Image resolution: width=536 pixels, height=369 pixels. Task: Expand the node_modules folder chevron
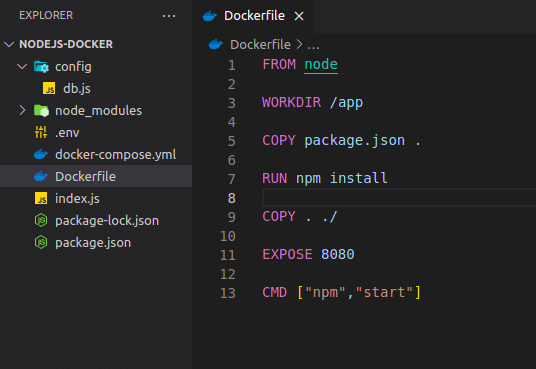(22, 110)
